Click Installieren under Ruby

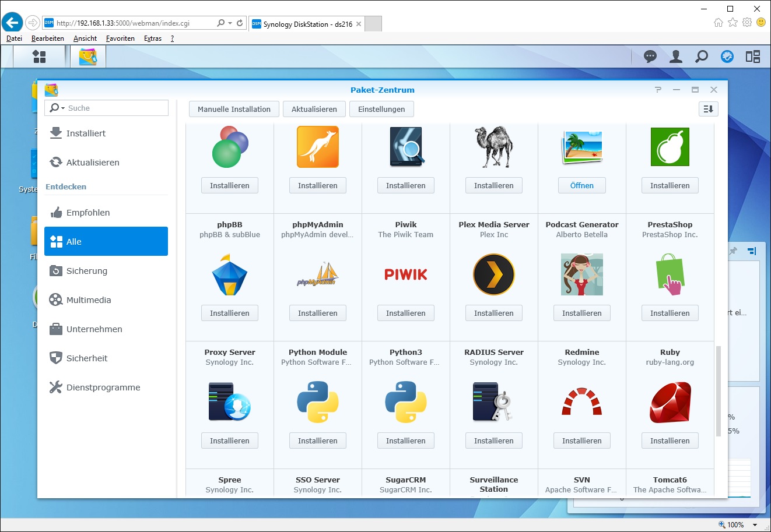(670, 441)
